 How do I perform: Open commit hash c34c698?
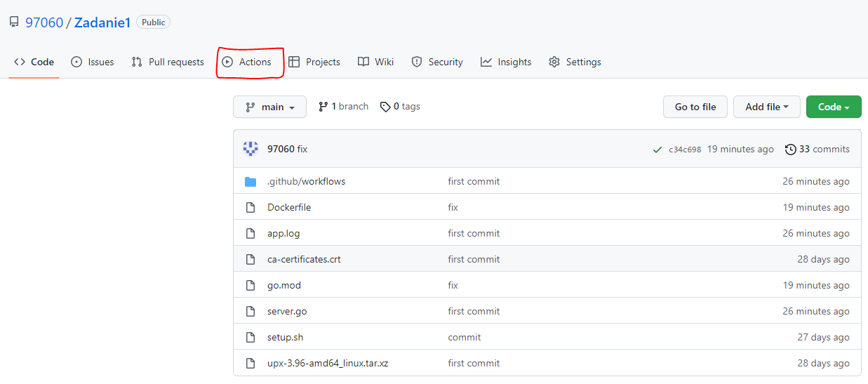(685, 150)
